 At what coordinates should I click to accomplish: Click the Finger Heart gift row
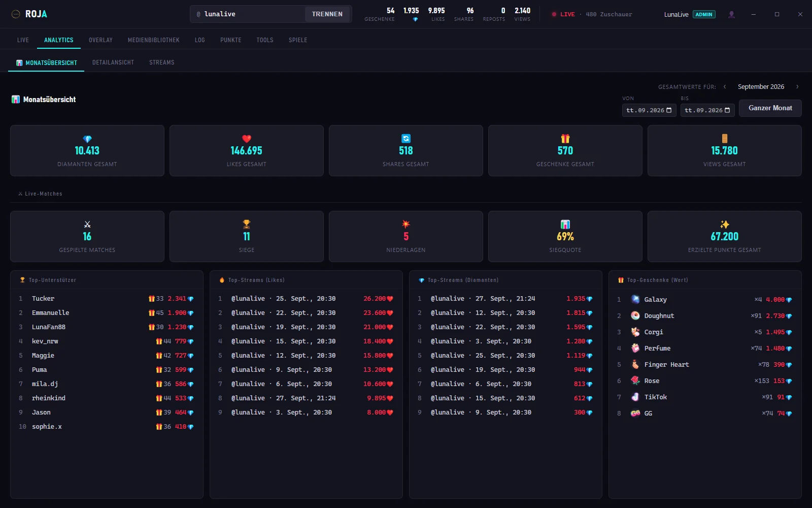[705, 365]
